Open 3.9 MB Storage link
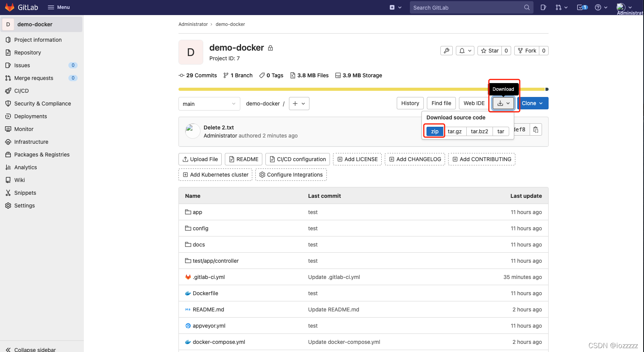 coord(359,75)
